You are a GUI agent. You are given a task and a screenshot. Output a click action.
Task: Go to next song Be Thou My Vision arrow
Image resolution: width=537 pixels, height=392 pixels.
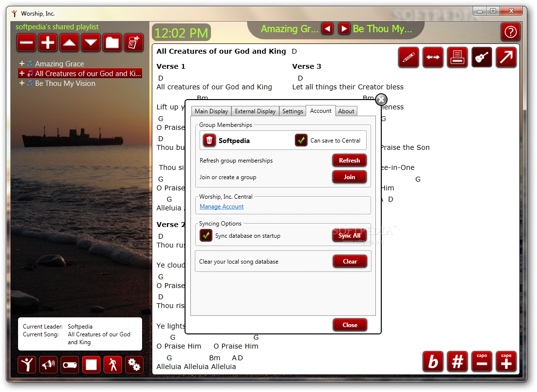pyautogui.click(x=344, y=28)
